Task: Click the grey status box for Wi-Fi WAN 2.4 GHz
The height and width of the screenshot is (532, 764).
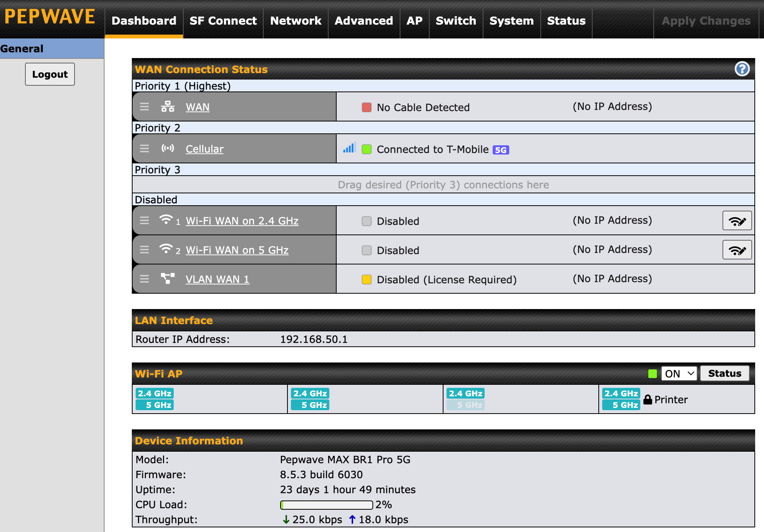Action: [x=367, y=221]
